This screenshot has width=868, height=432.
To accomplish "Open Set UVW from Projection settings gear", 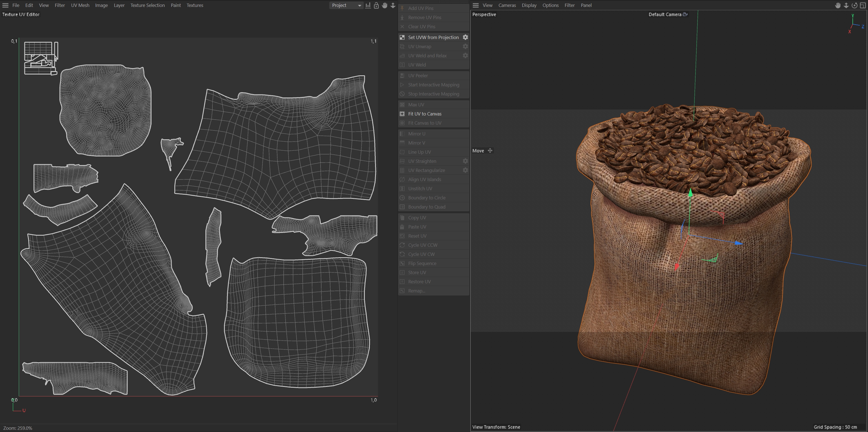I will [465, 37].
